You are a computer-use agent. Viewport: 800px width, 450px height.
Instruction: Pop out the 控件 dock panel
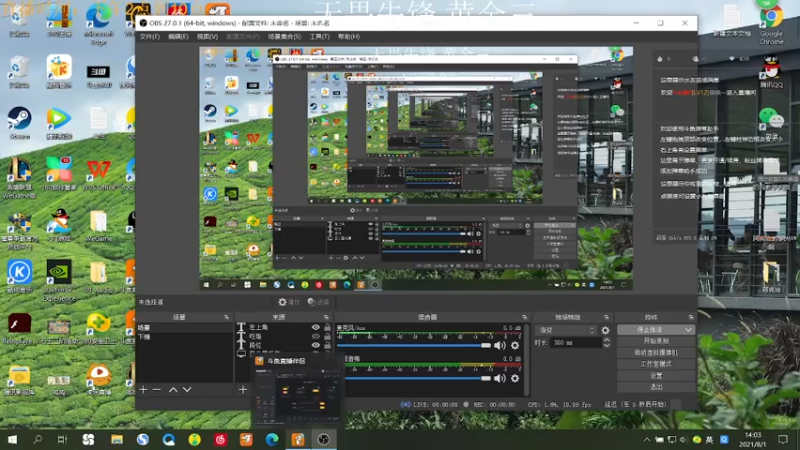[x=691, y=317]
